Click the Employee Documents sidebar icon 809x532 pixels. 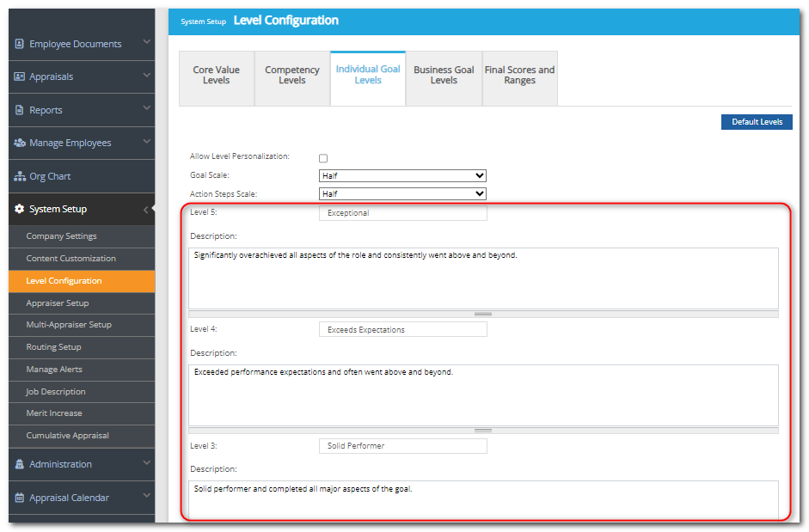tap(19, 44)
